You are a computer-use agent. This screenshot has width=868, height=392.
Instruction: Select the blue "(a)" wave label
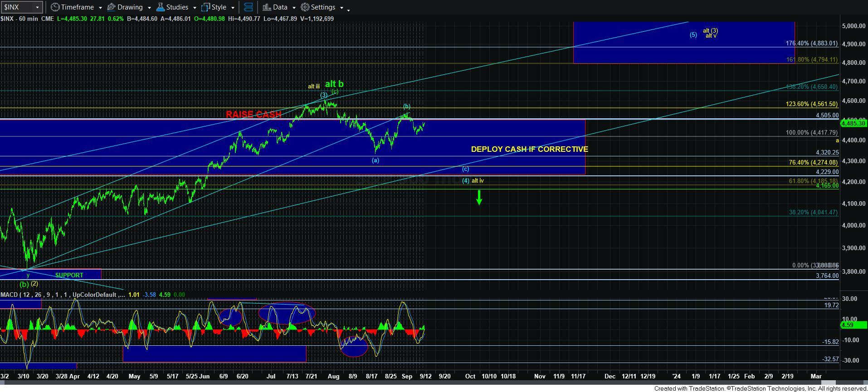point(375,160)
